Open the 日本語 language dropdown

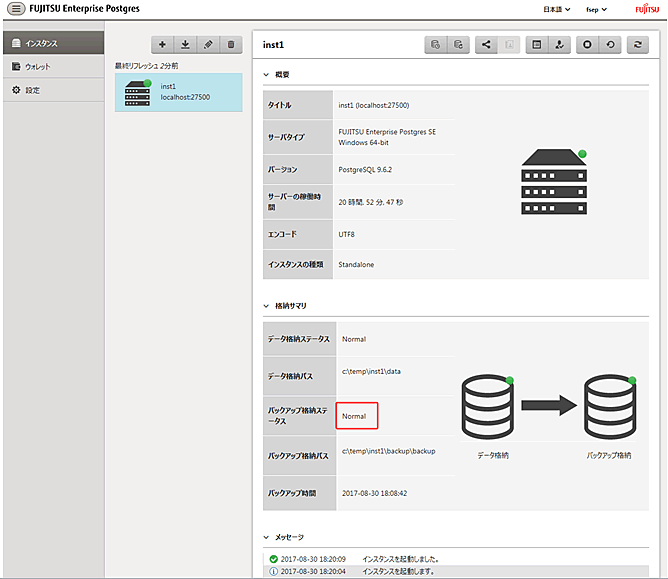coord(557,9)
